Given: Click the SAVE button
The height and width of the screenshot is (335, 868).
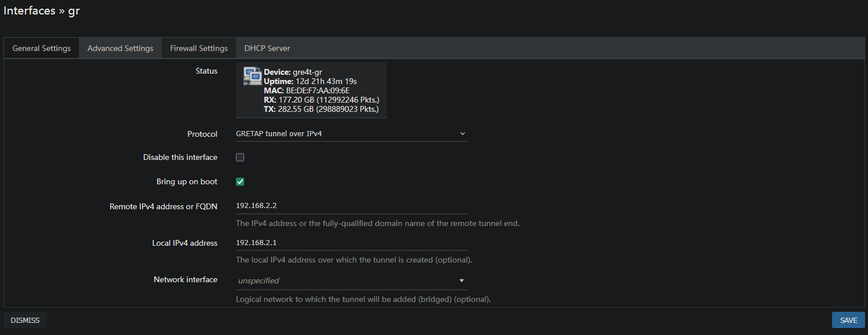Looking at the screenshot, I should coord(848,319).
